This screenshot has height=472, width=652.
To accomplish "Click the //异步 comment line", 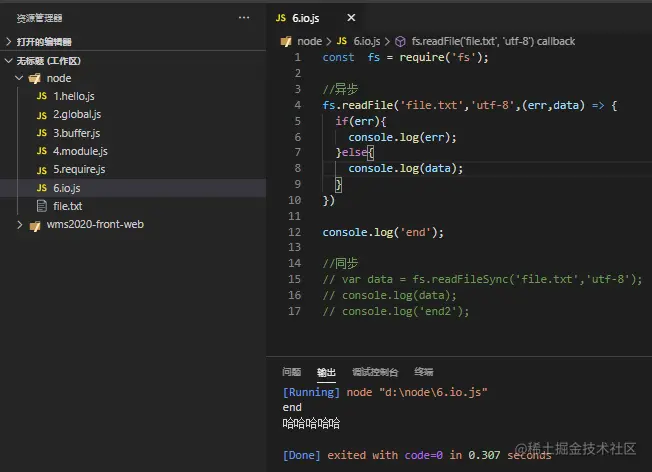I will pyautogui.click(x=340, y=89).
